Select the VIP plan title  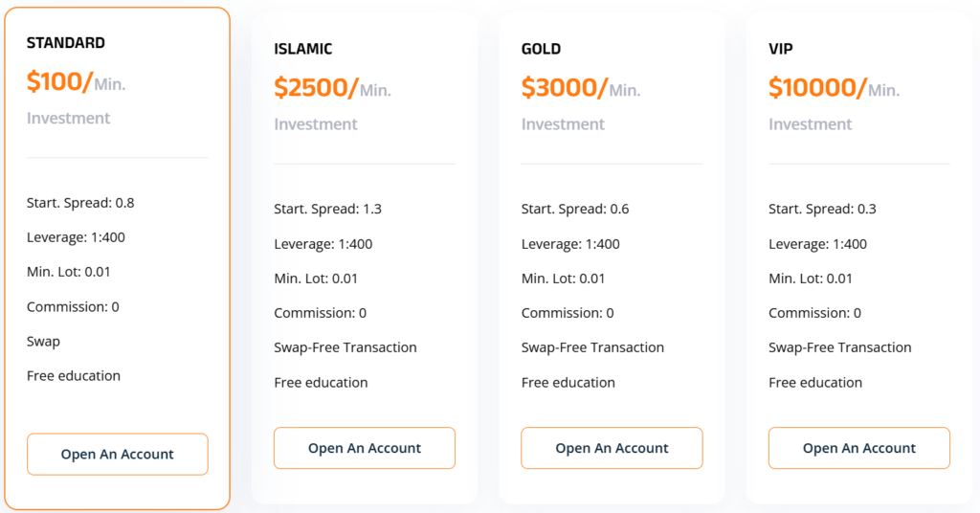(x=781, y=49)
